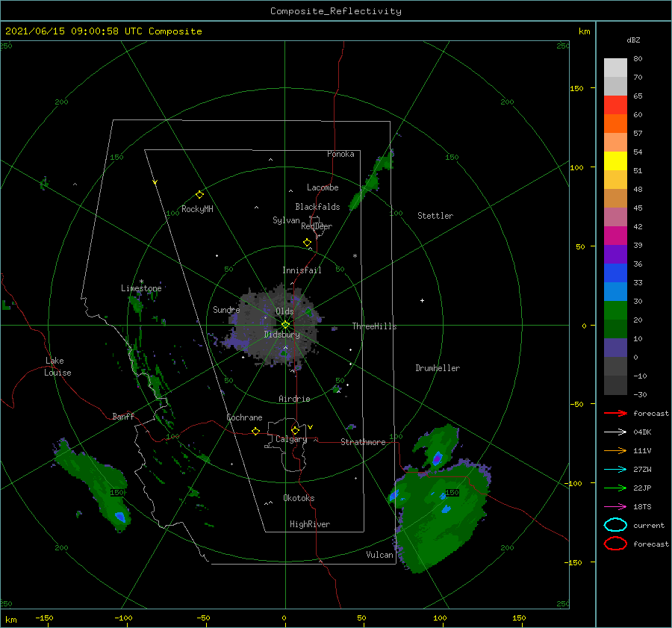Click the yellow diamond marker below Cochrane
Screen dimensions: 672x628
pyautogui.click(x=255, y=432)
